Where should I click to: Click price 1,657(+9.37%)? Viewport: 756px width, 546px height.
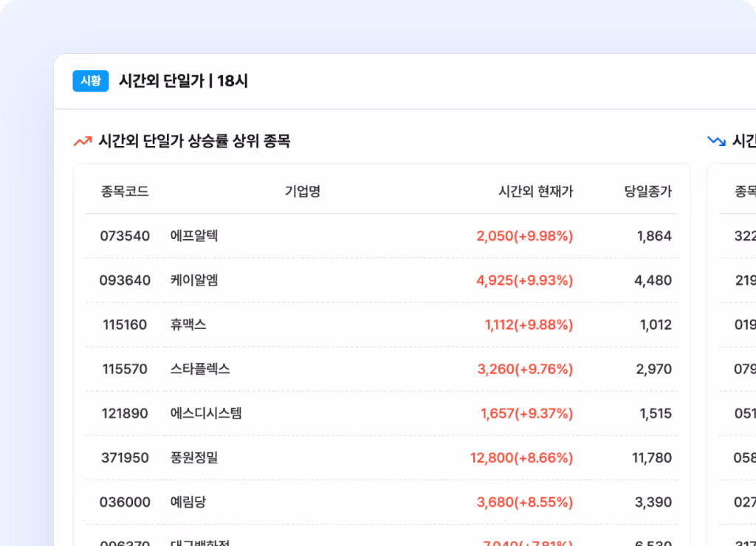pos(527,413)
